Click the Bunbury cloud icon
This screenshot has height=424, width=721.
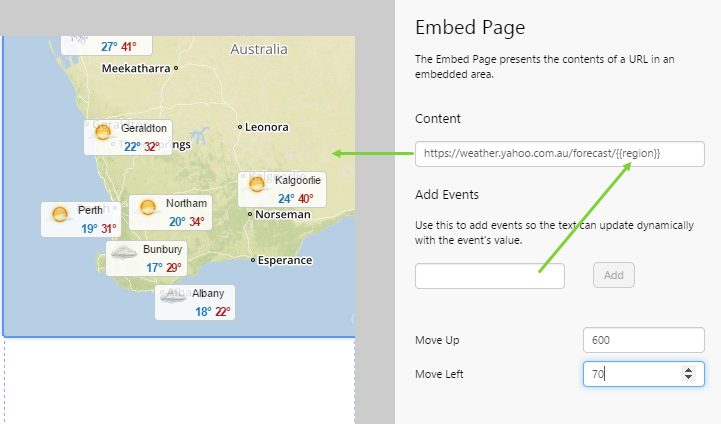pos(124,252)
